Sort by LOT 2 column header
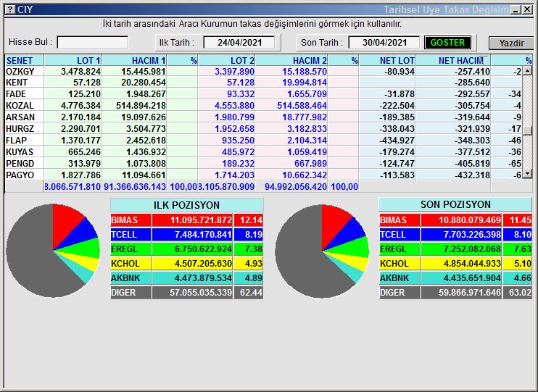This screenshot has width=538, height=392. coord(226,61)
